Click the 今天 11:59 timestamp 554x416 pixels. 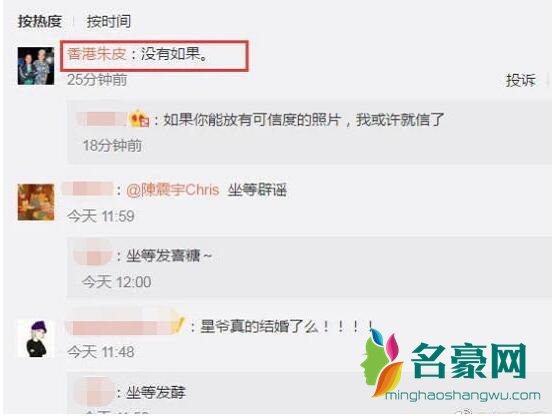point(101,216)
